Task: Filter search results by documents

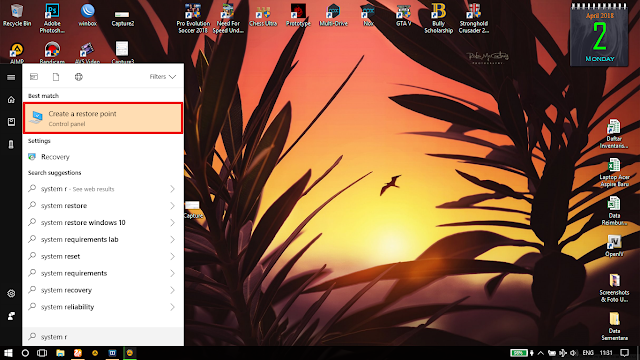Action: (56, 77)
